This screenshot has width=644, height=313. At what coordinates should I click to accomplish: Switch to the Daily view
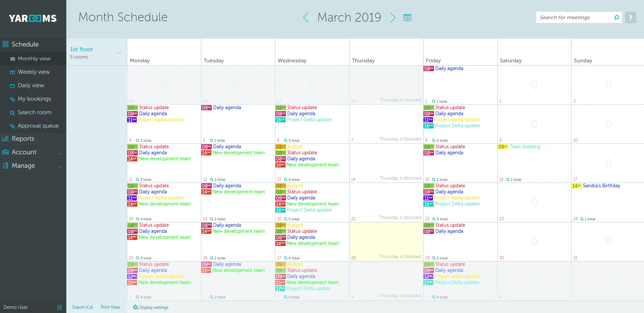31,85
